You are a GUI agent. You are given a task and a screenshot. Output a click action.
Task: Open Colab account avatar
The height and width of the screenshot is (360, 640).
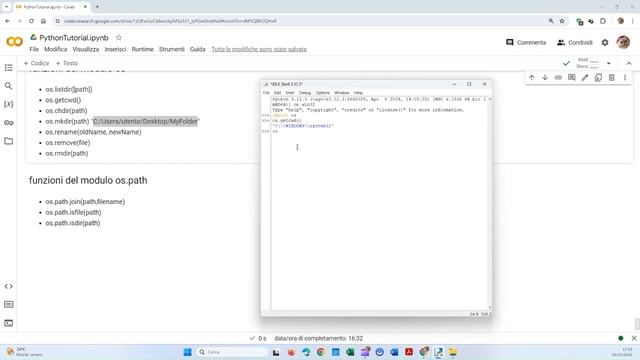point(623,42)
